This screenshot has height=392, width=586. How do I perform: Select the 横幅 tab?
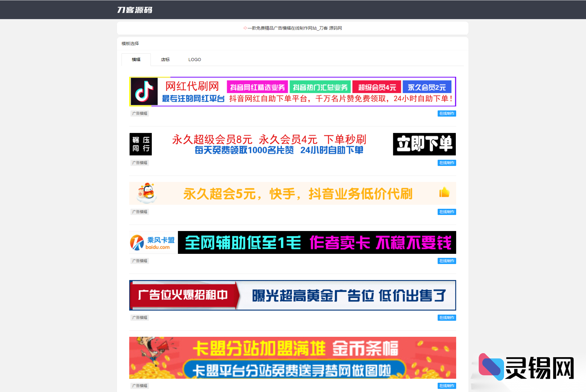[136, 60]
